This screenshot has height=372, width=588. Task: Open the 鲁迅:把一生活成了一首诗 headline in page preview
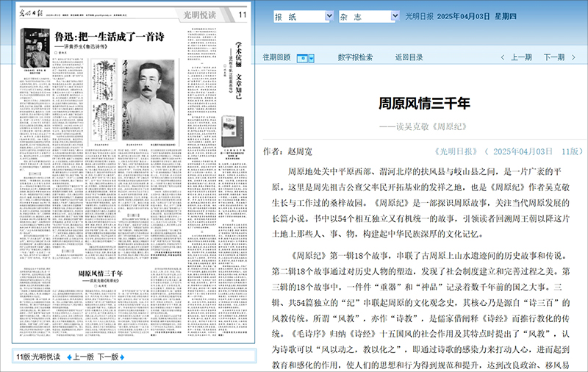pos(109,37)
